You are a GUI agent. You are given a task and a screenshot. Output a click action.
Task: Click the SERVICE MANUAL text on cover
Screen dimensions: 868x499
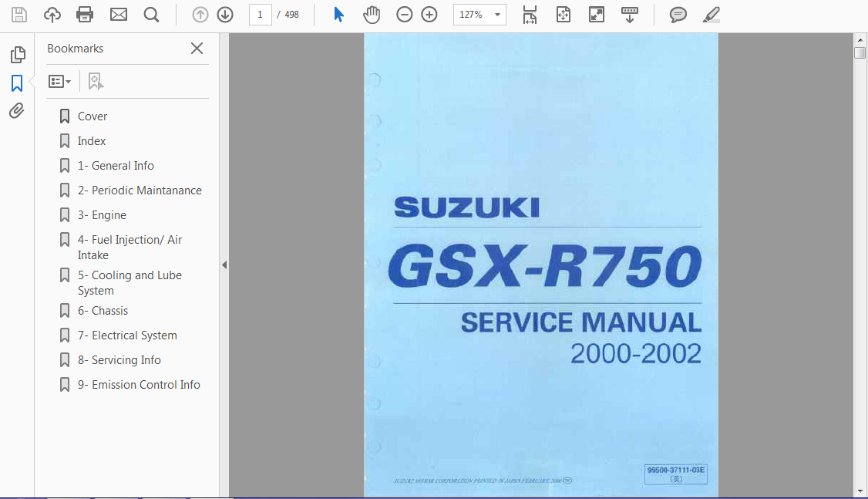580,322
